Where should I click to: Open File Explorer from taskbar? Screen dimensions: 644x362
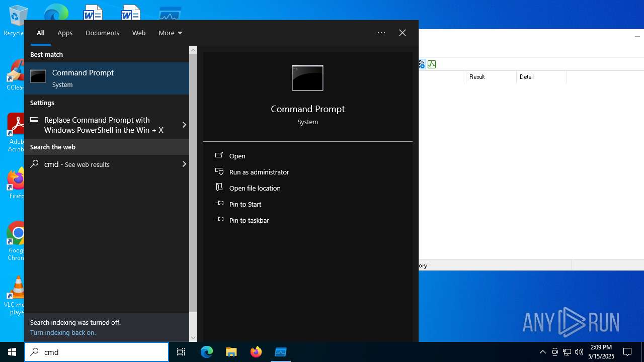(231, 352)
